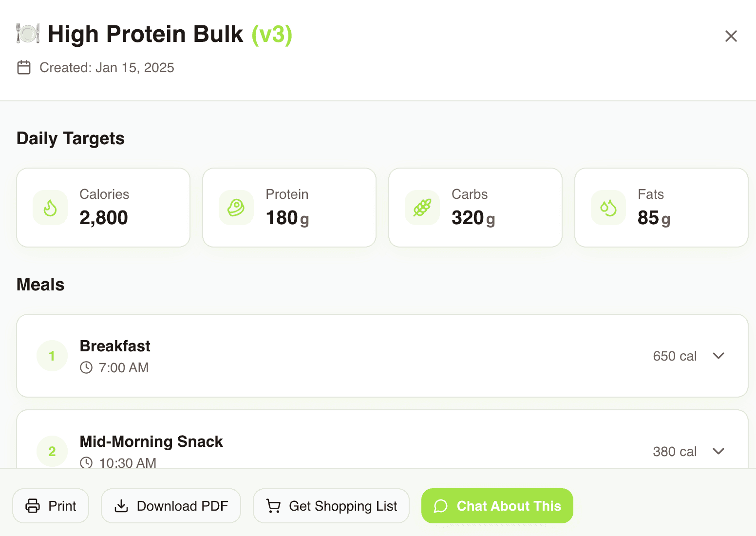Click the Print button

(50, 506)
